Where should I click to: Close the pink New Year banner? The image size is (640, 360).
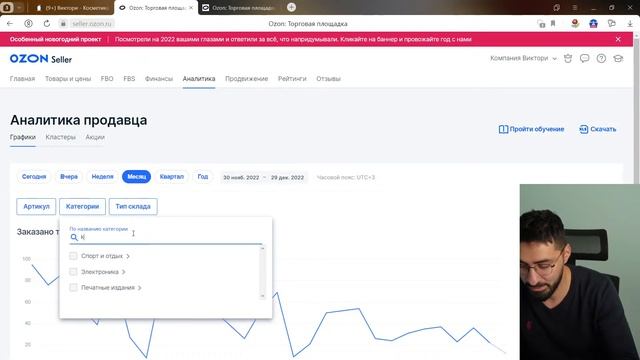coord(618,39)
